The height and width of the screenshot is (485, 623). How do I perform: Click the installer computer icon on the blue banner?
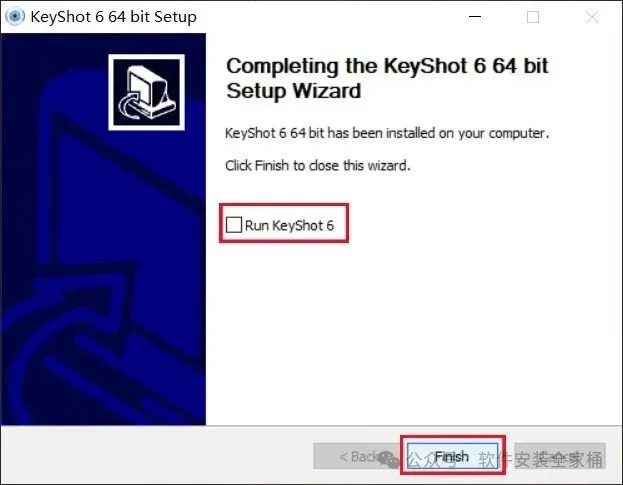(x=146, y=92)
